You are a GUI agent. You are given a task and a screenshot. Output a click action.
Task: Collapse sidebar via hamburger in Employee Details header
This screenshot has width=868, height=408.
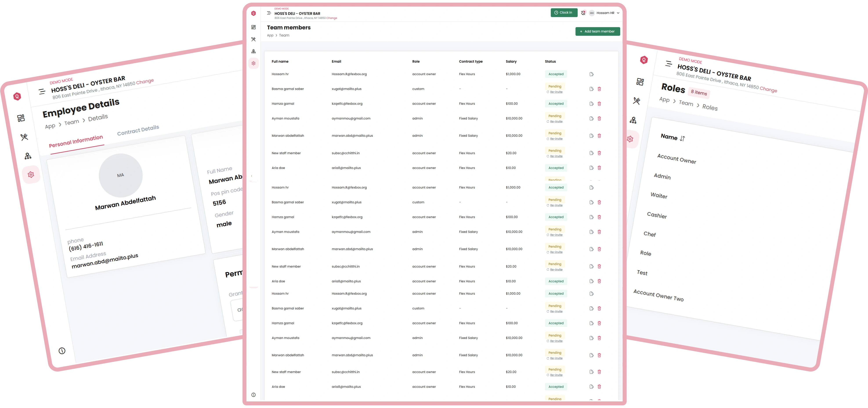click(x=42, y=91)
